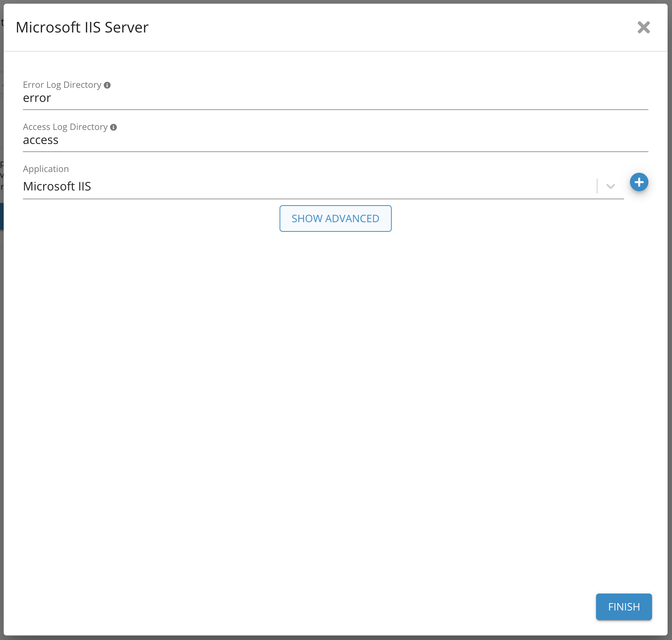This screenshot has height=640, width=672.
Task: Click the Application field label
Action: pyautogui.click(x=46, y=169)
